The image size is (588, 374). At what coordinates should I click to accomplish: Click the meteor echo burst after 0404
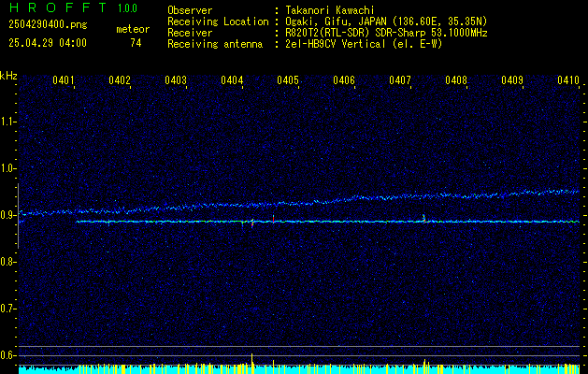[252, 223]
